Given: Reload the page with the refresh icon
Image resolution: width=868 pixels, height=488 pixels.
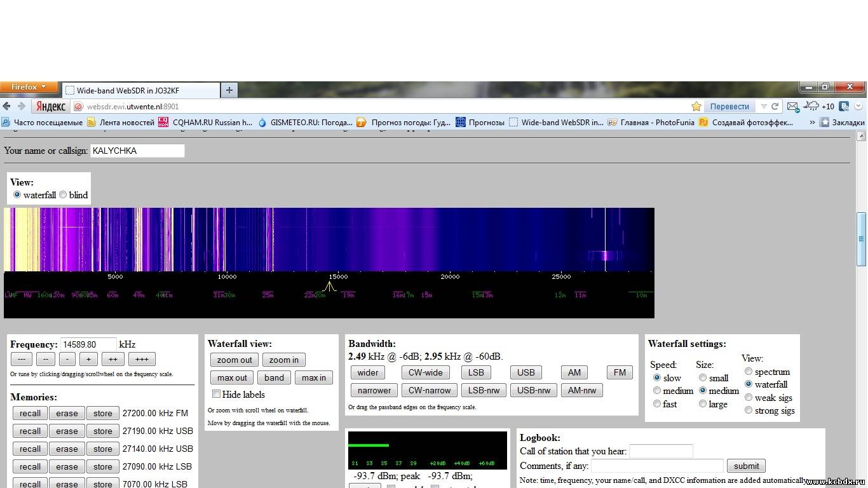Looking at the screenshot, I should click(775, 106).
